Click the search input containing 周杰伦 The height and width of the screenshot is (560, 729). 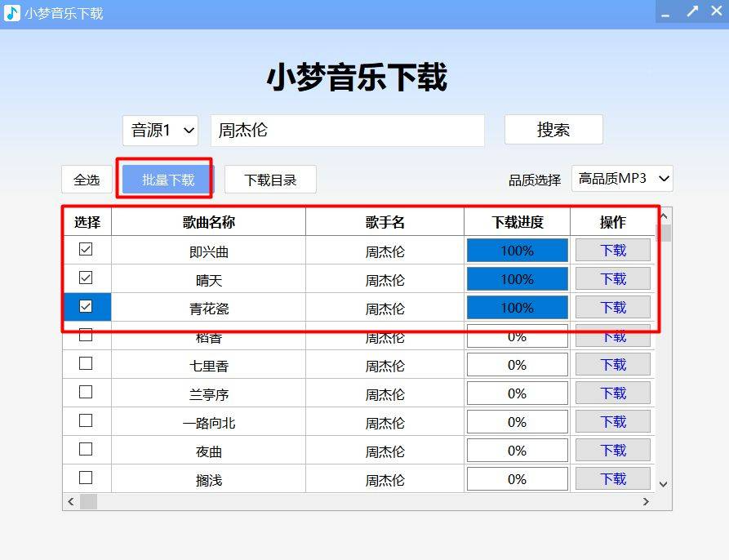[x=347, y=131]
